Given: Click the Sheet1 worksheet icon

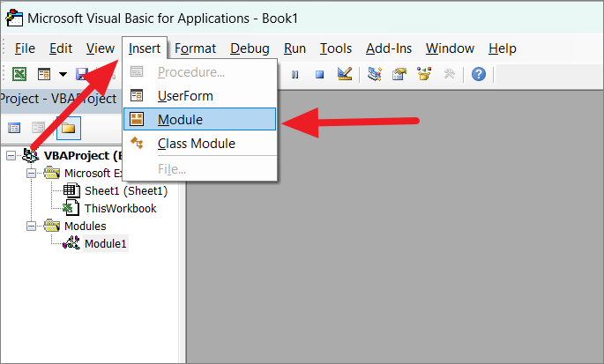Looking at the screenshot, I should 71,190.
